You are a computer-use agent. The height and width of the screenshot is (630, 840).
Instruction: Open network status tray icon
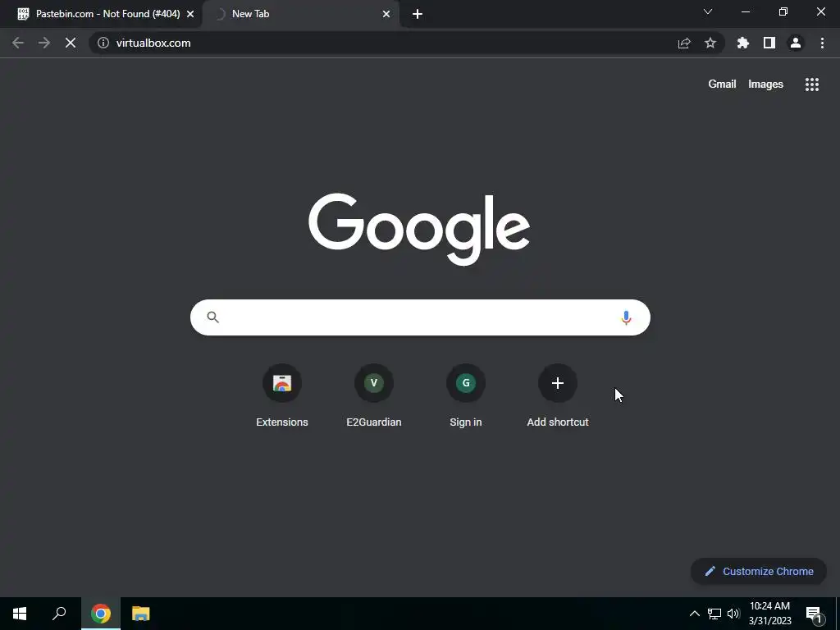[714, 614]
